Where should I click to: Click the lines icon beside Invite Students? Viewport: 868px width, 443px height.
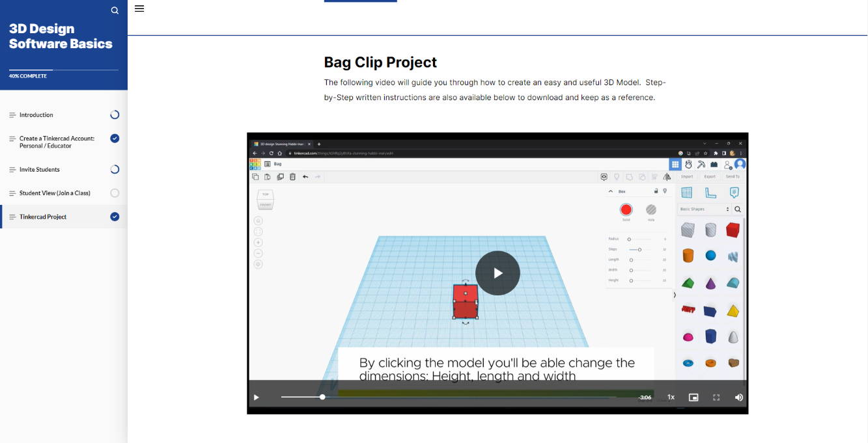[12, 170]
